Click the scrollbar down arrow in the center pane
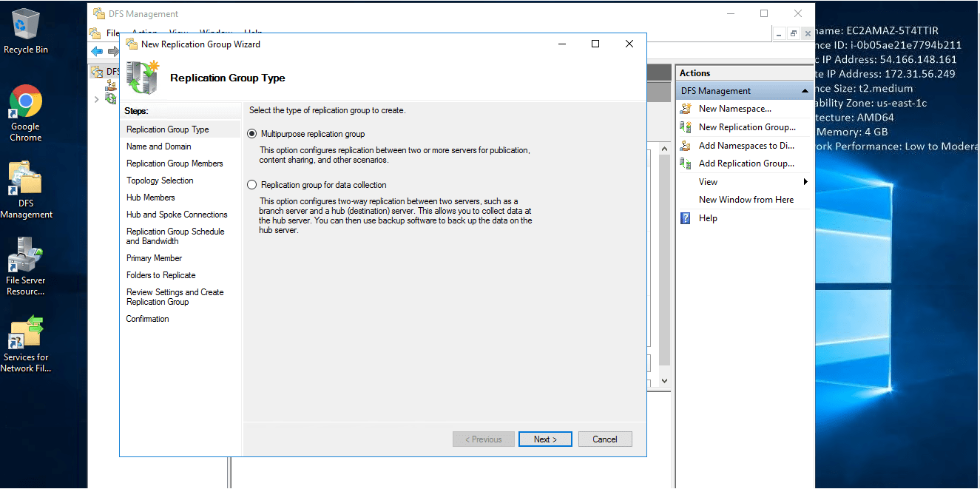Viewport: 980px width, 489px height. (x=663, y=380)
